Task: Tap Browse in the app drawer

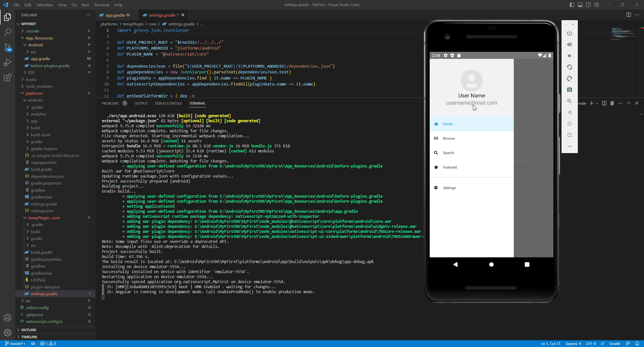Action: pos(449,138)
